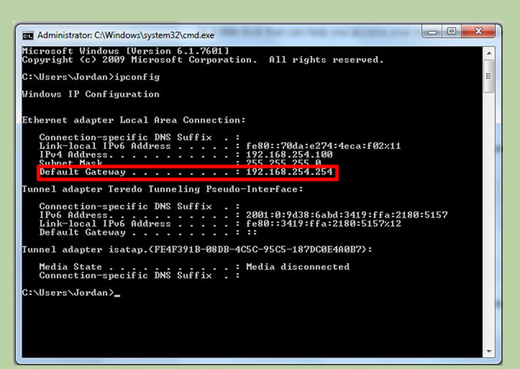This screenshot has height=369, width=520.
Task: Click the Teredo Default Gateway value '::'
Action: point(252,232)
